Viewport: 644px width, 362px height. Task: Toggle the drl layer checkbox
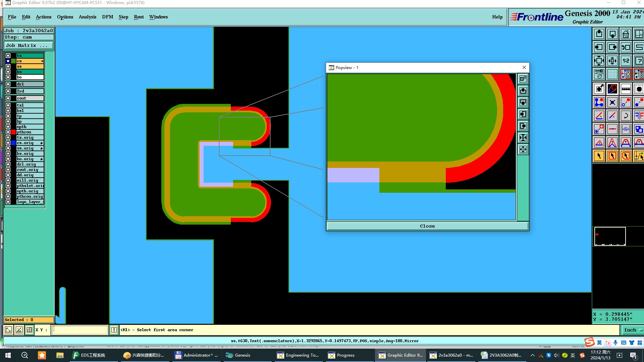[x=8, y=84]
